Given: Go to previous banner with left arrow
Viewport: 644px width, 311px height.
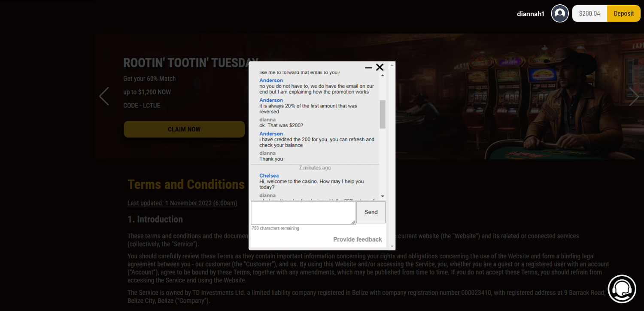Looking at the screenshot, I should (x=104, y=96).
